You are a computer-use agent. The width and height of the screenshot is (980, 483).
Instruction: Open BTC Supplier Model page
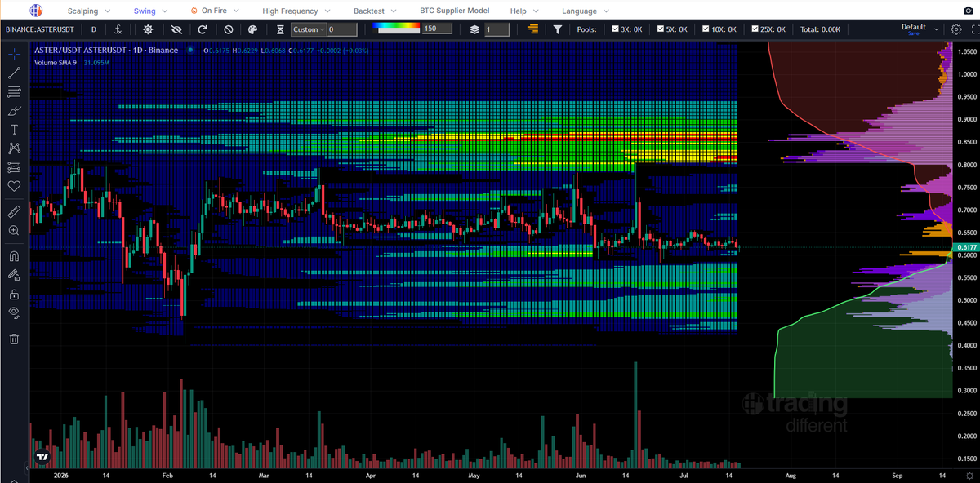[x=454, y=11]
